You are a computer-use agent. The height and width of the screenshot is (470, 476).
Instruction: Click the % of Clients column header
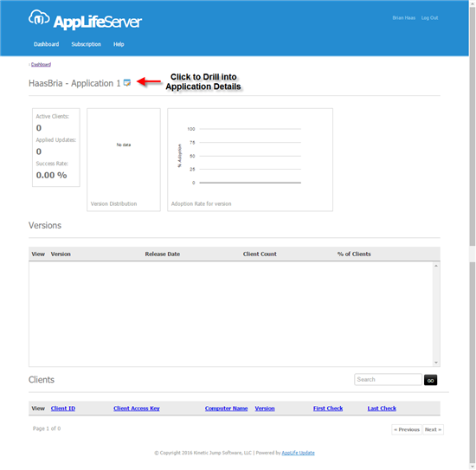click(354, 254)
